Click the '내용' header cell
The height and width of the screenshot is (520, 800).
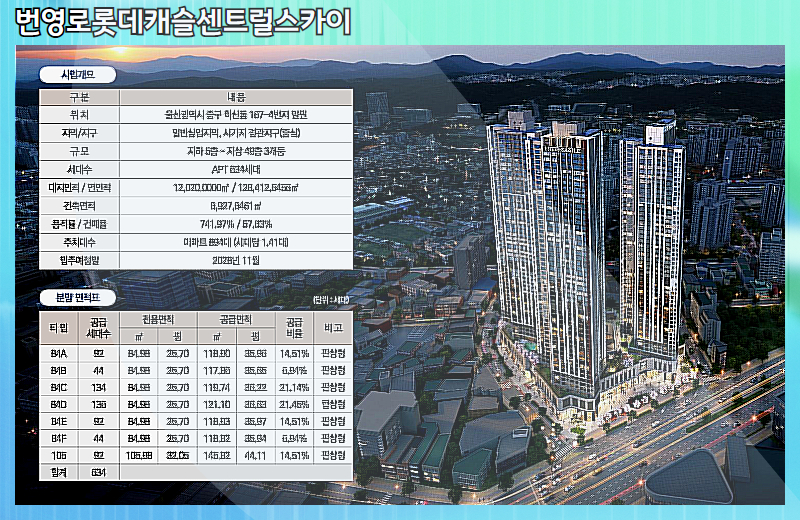(236, 97)
